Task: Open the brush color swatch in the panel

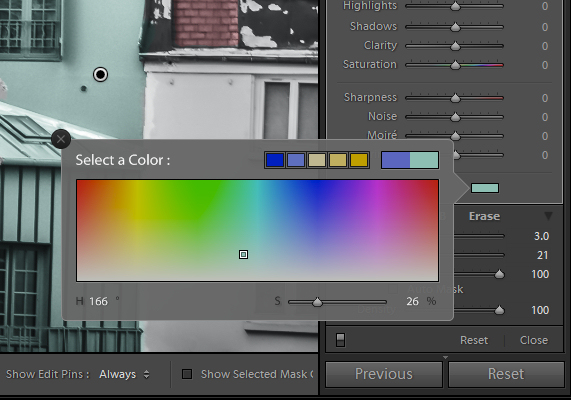Action: point(485,188)
